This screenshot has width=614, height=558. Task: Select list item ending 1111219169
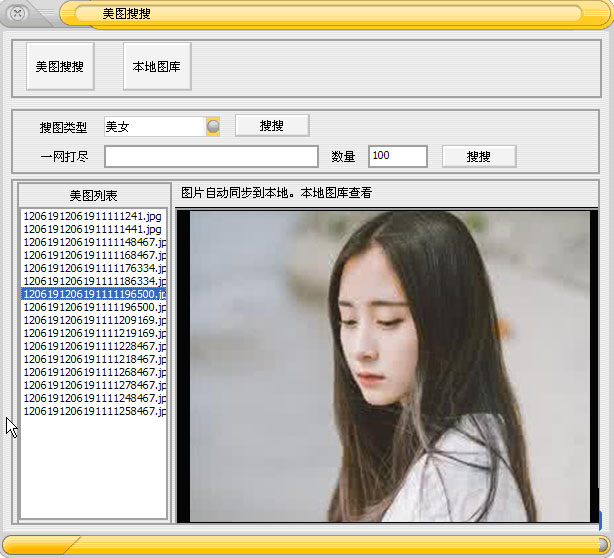click(x=94, y=333)
